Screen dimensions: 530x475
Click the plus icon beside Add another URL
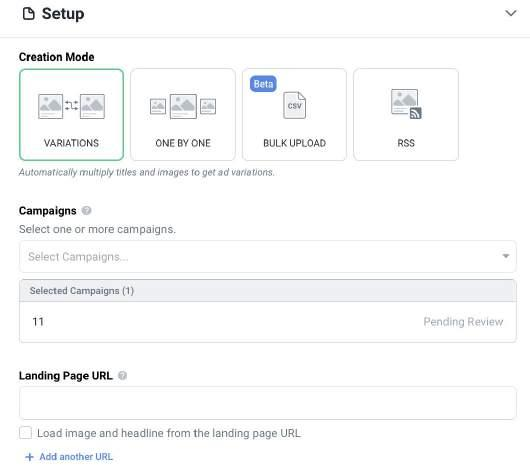[29, 457]
